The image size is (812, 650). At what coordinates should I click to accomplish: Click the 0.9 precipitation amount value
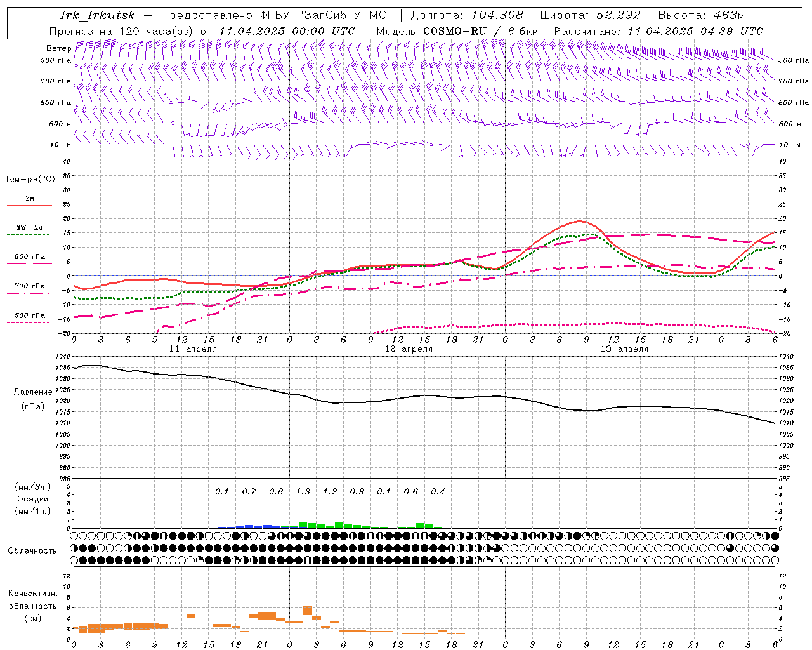(x=357, y=491)
